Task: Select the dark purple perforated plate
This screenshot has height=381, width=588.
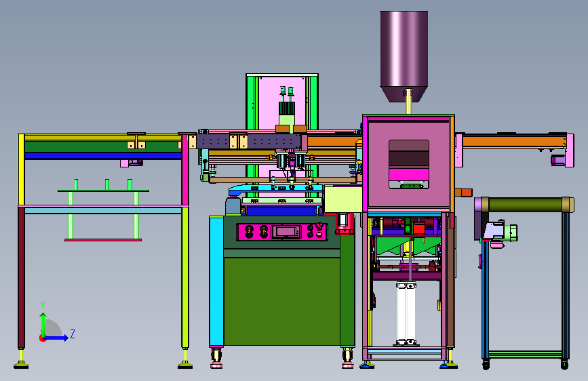Action: [249, 142]
